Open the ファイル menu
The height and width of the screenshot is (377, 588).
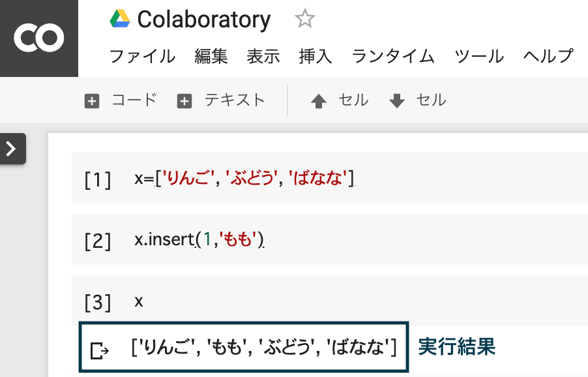coord(143,57)
